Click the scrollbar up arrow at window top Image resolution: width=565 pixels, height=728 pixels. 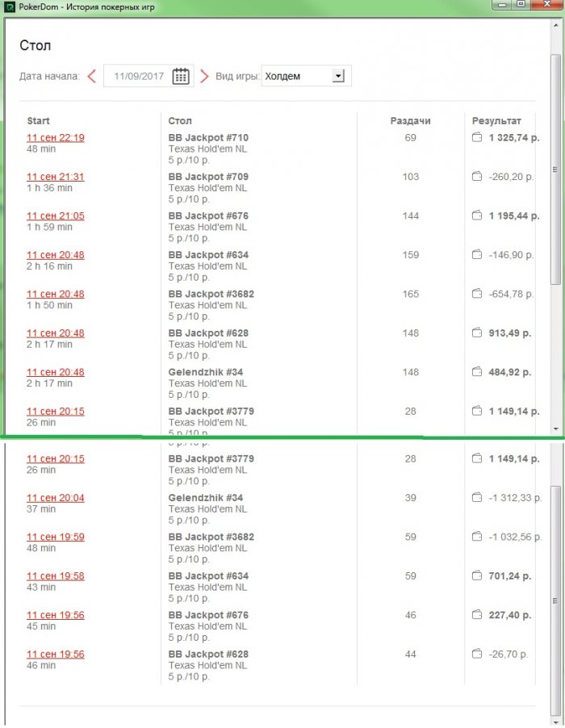(555, 26)
